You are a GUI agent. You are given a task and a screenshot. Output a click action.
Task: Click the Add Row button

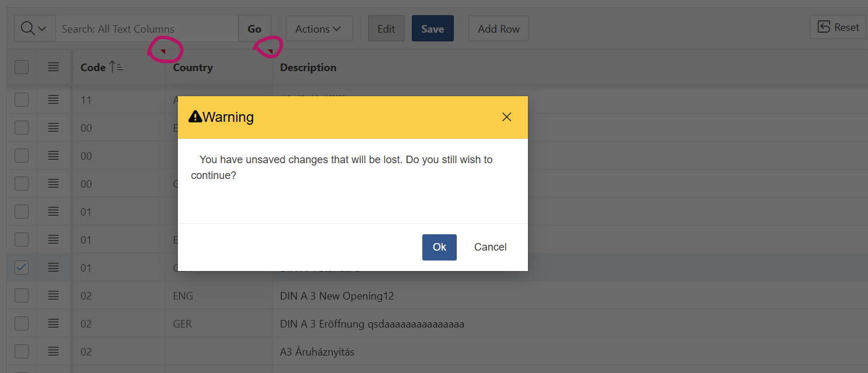(x=499, y=29)
